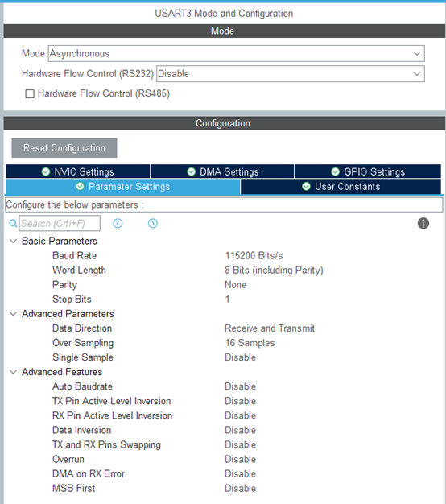Switch to DMA Settings tab
The width and height of the screenshot is (446, 504).
click(222, 171)
